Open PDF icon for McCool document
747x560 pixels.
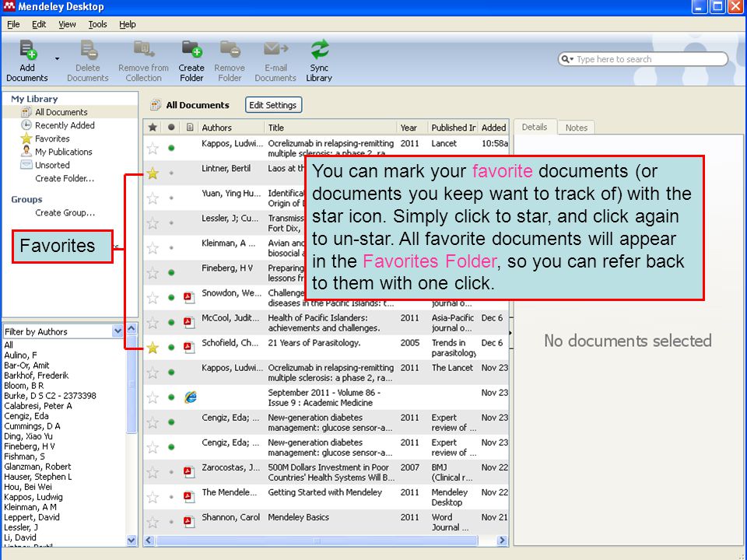tap(189, 322)
